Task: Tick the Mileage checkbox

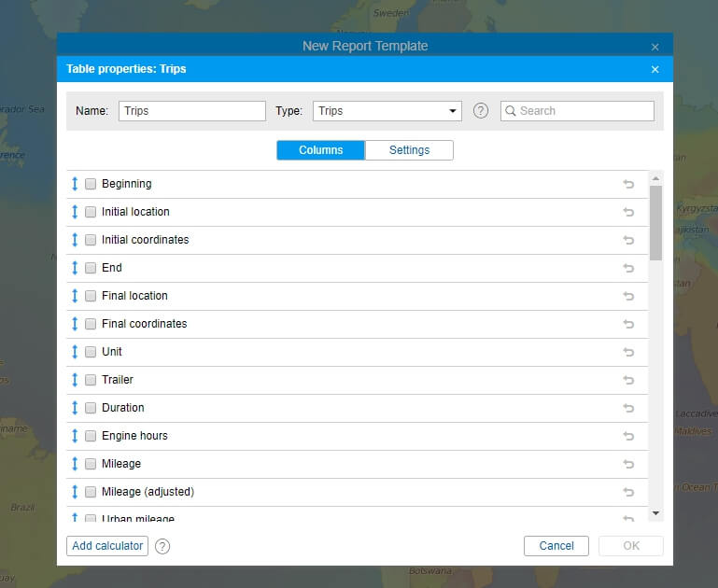Action: [x=91, y=464]
